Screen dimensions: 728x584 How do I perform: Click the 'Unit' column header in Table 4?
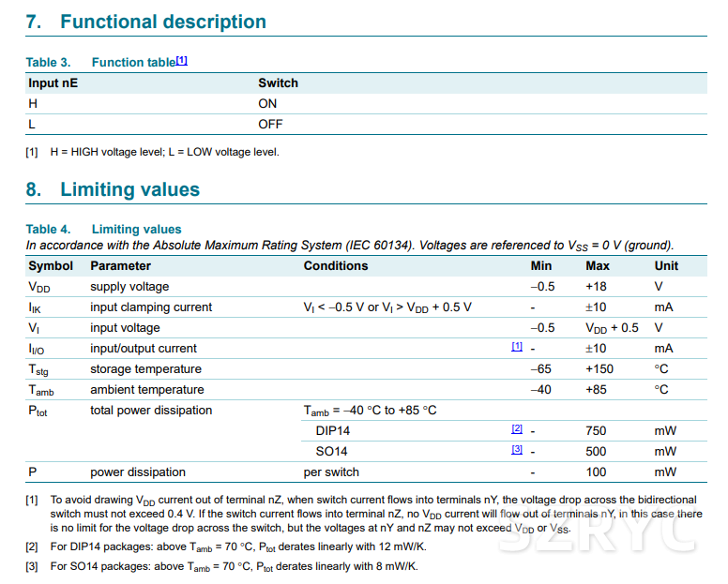[x=666, y=266]
